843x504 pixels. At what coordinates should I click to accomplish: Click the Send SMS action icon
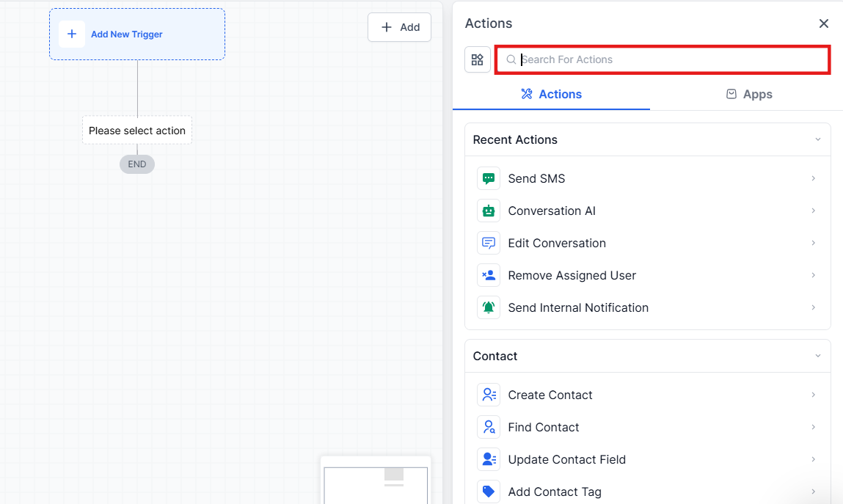488,178
